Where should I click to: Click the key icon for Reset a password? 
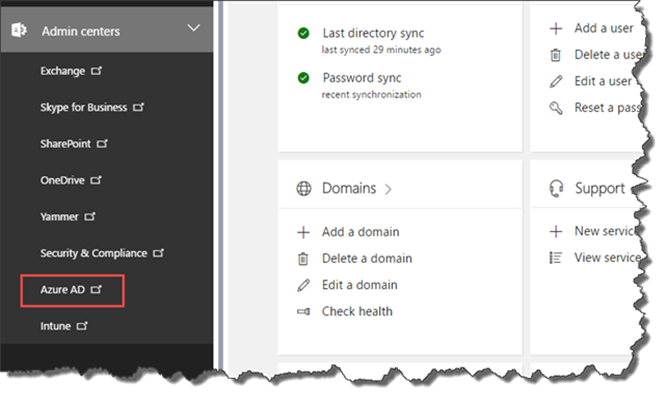pos(556,108)
